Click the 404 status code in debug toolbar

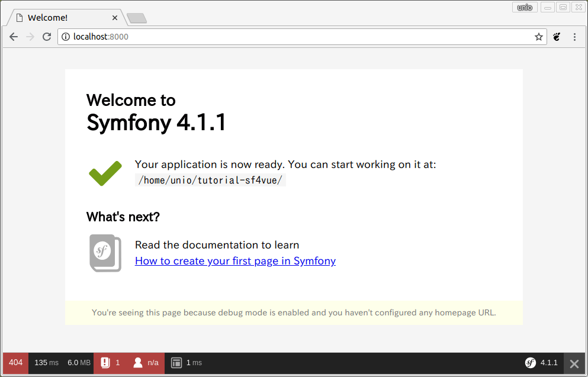[16, 363]
